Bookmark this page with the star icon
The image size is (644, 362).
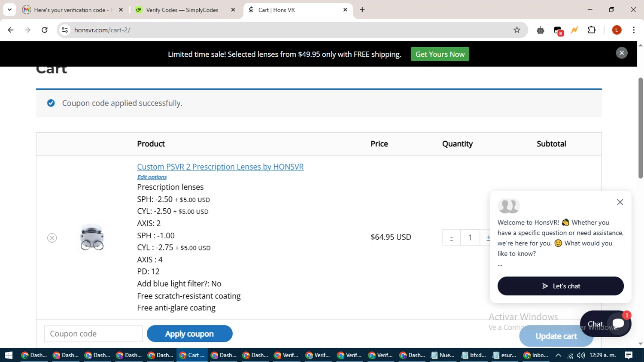click(517, 30)
